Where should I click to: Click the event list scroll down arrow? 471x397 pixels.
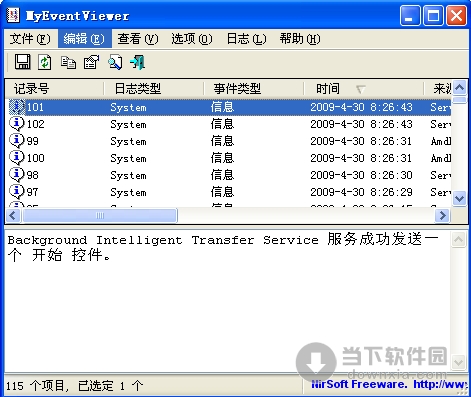[460, 199]
